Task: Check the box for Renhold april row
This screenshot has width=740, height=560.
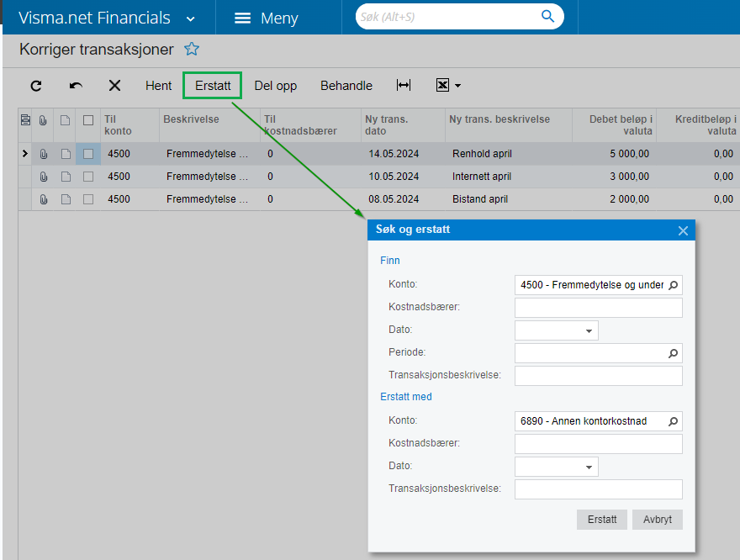Action: 88,154
